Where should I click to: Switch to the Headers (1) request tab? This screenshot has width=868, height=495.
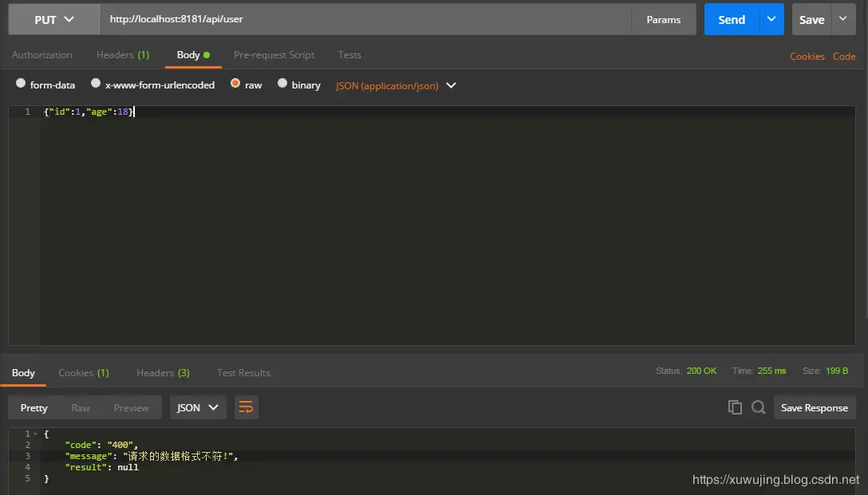click(x=123, y=55)
